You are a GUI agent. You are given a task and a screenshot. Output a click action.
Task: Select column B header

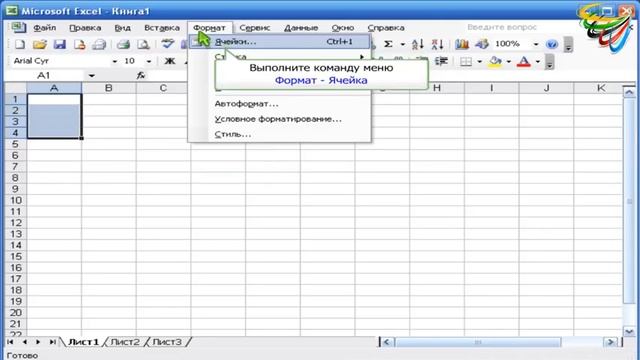(109, 88)
